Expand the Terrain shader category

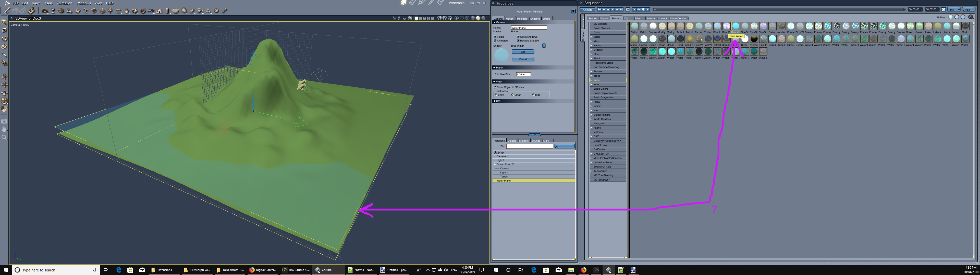click(x=591, y=71)
